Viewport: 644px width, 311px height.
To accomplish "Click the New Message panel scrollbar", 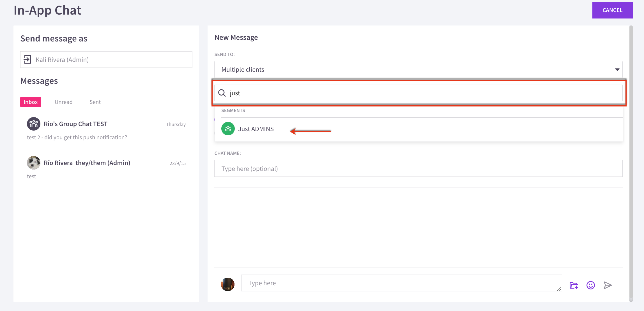I will (631, 164).
